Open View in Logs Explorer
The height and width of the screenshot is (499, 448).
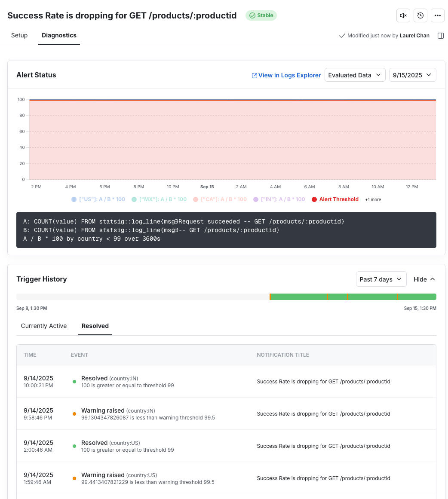[x=289, y=75]
